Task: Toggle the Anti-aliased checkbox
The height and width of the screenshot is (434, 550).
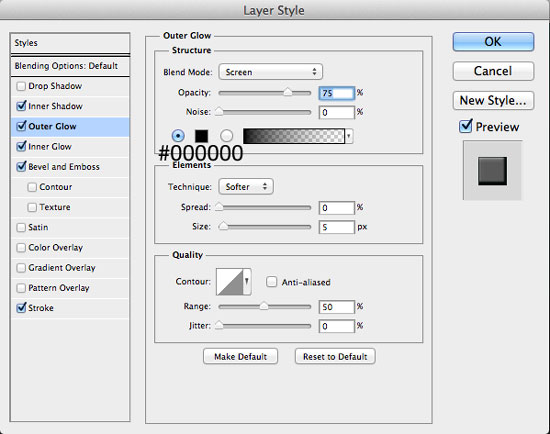Action: tap(271, 282)
